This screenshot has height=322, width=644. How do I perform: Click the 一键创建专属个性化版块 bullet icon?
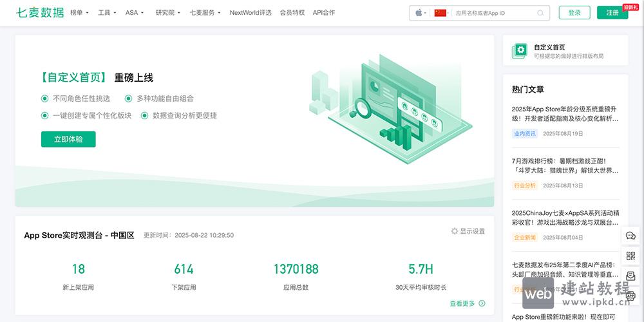coord(45,116)
